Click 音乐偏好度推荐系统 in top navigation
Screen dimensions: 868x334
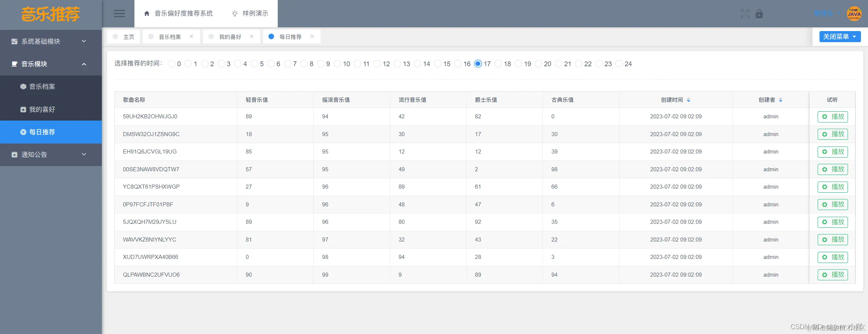pyautogui.click(x=178, y=14)
